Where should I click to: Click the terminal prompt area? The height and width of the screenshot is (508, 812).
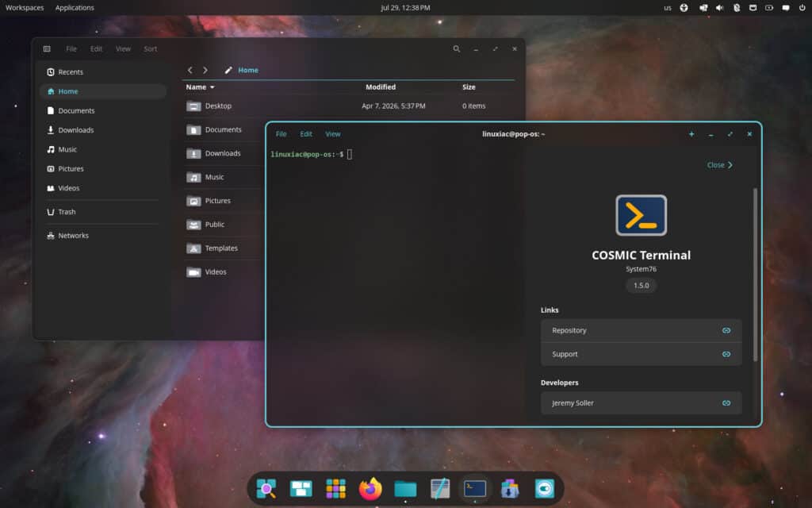(311, 155)
